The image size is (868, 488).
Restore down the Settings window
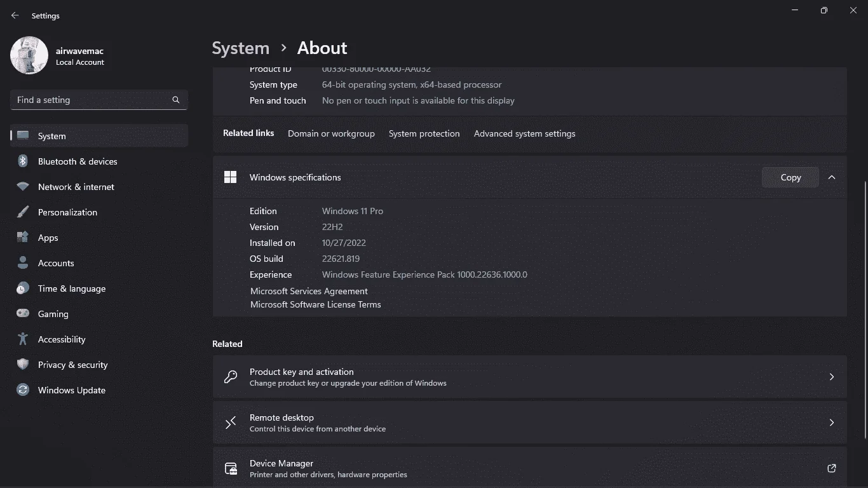coord(824,10)
